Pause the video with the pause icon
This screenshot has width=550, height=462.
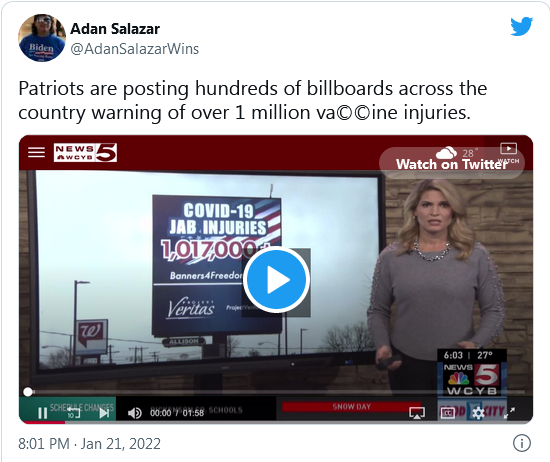coord(42,413)
